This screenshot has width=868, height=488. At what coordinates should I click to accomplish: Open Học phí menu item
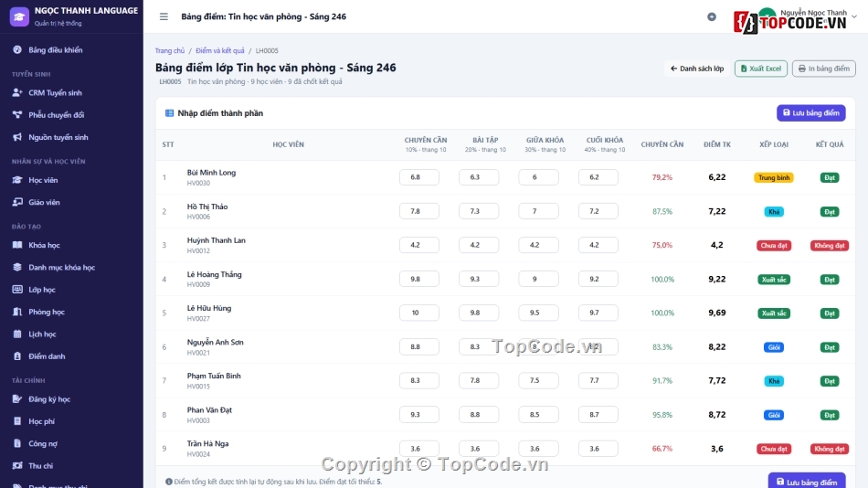point(71,421)
